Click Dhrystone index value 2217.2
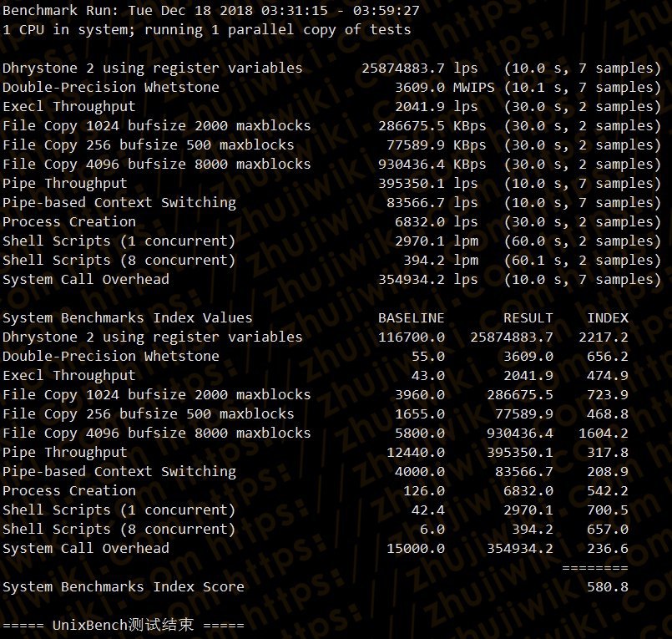 point(604,337)
